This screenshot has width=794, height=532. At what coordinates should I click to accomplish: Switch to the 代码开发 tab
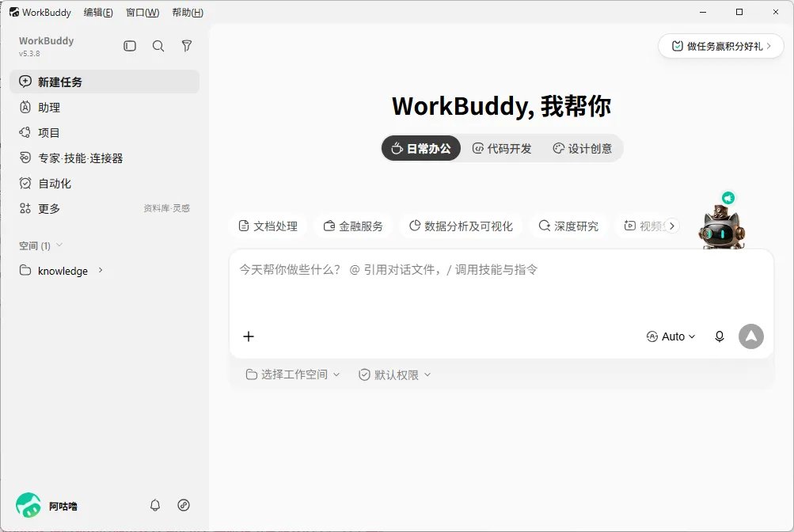(x=502, y=148)
